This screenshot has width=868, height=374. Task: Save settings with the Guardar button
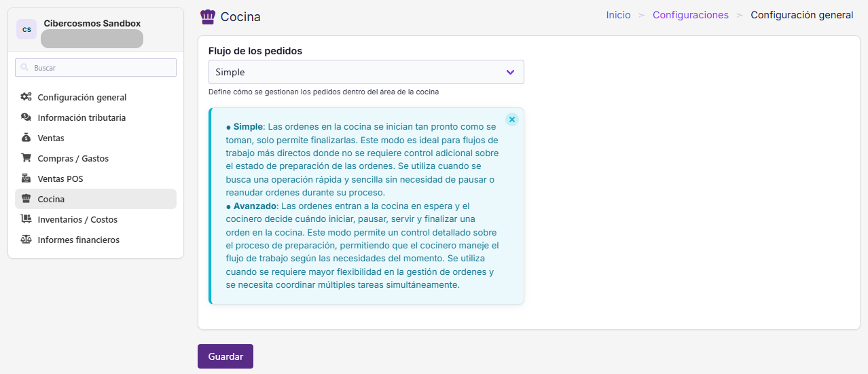(225, 356)
